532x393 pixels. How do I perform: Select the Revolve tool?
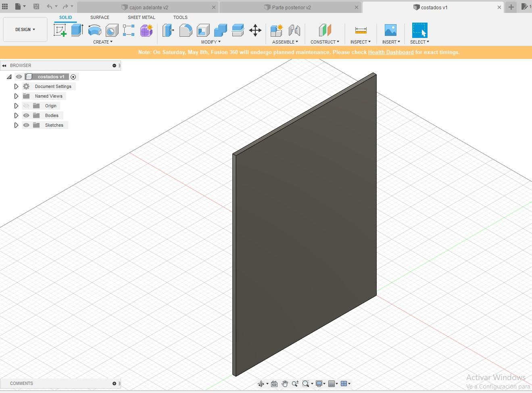[x=94, y=30]
